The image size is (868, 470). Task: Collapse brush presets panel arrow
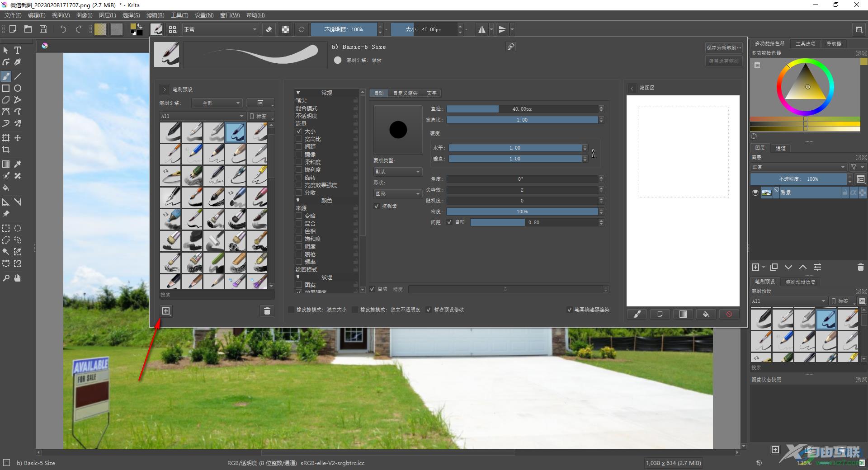pyautogui.click(x=165, y=89)
